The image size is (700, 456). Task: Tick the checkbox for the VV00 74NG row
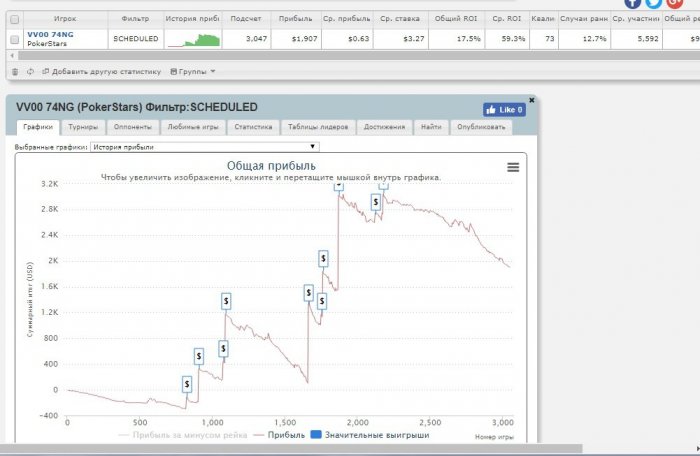15,39
